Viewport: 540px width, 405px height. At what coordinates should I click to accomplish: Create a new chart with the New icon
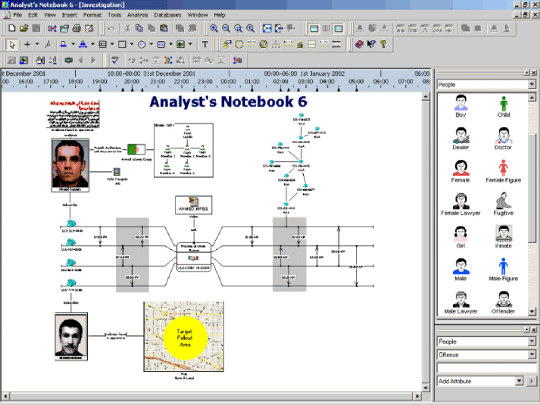point(12,28)
